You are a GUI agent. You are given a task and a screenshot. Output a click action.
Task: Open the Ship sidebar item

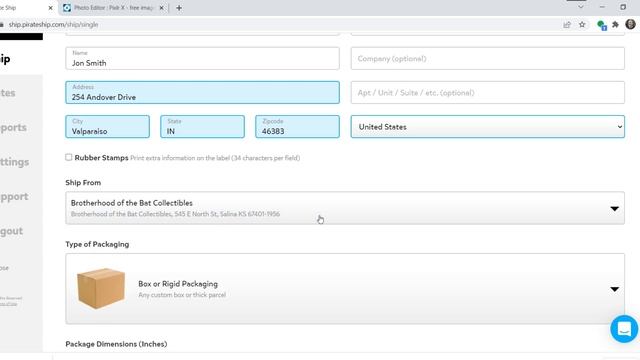point(5,59)
